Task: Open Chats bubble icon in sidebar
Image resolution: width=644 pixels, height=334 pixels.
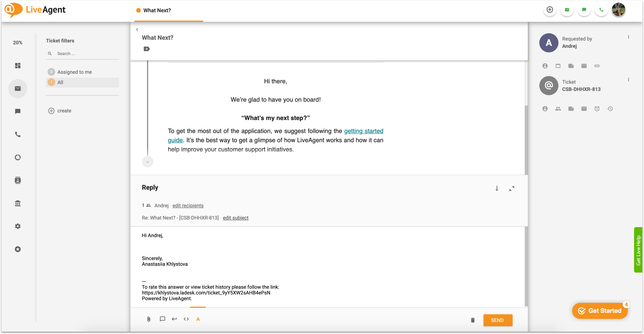Action: point(18,111)
